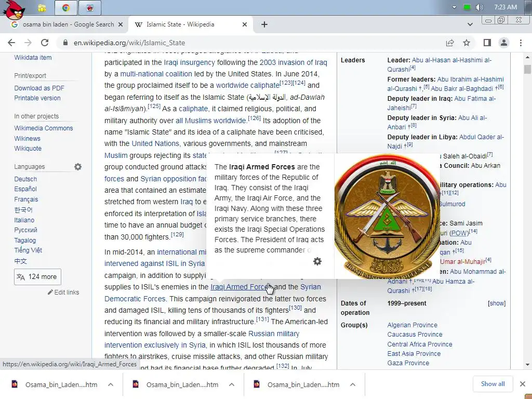Viewport: 532px width, 399px height.
Task: Close the osama bin laden Google Search tab
Action: (x=121, y=24)
